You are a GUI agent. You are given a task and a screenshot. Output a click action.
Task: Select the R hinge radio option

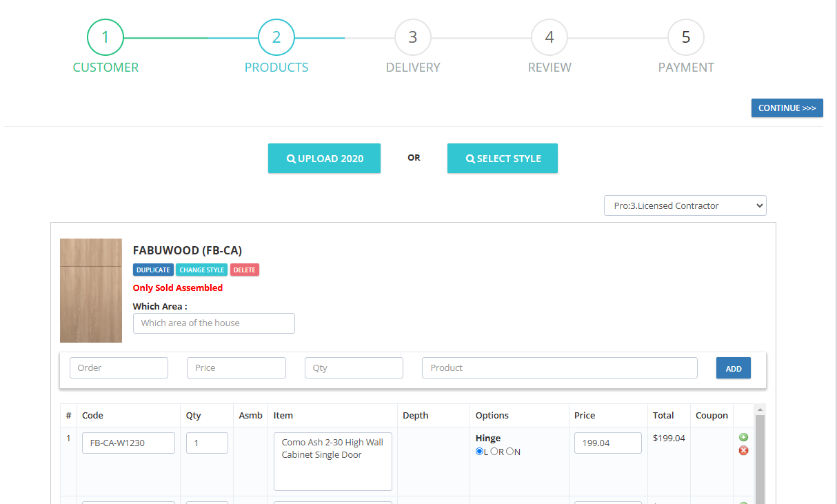[494, 452]
